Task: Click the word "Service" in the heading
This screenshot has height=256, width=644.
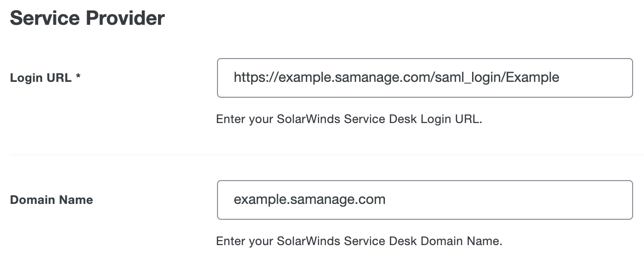Action: click(45, 18)
